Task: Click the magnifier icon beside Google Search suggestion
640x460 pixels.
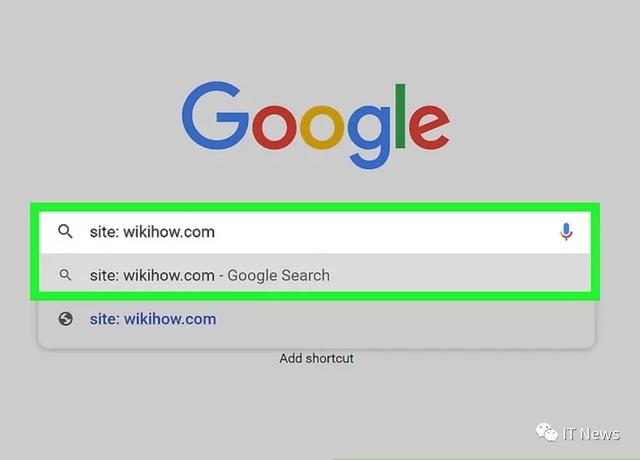Action: [x=65, y=275]
